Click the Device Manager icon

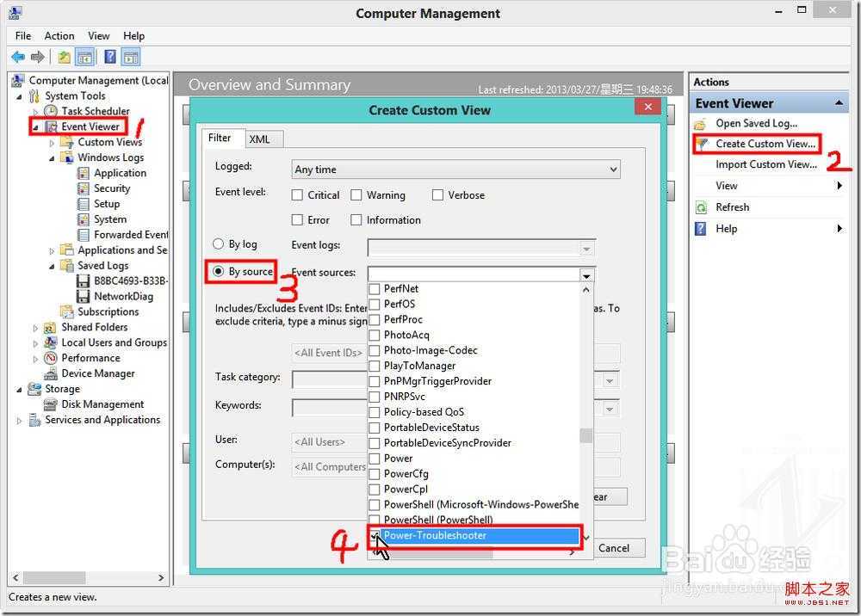[51, 373]
